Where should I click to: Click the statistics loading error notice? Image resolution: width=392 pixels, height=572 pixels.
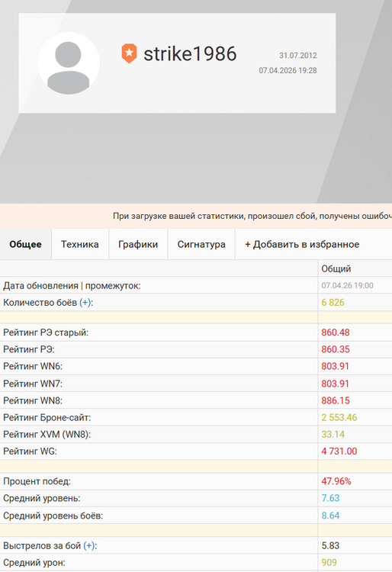point(196,216)
